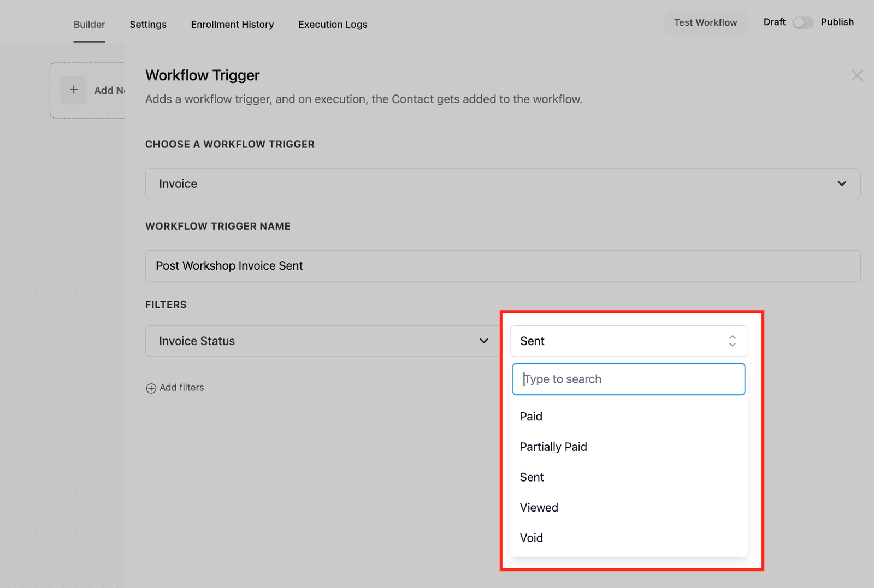
Task: Pick the Void option in status list
Action: coord(531,538)
